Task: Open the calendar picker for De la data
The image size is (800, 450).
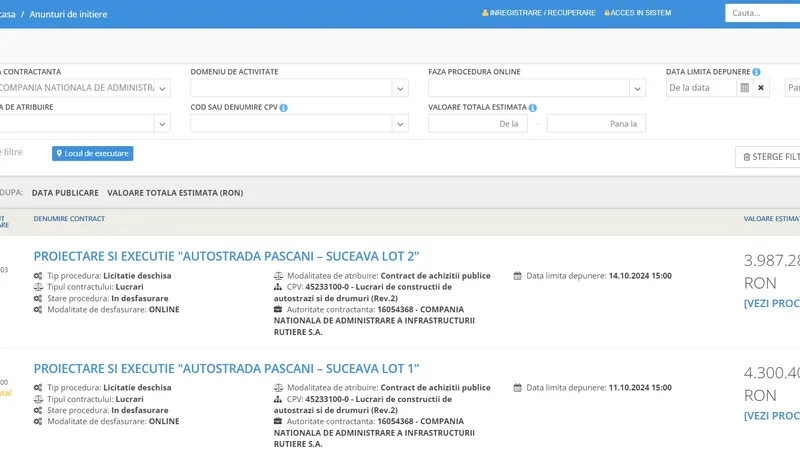Action: click(x=744, y=88)
